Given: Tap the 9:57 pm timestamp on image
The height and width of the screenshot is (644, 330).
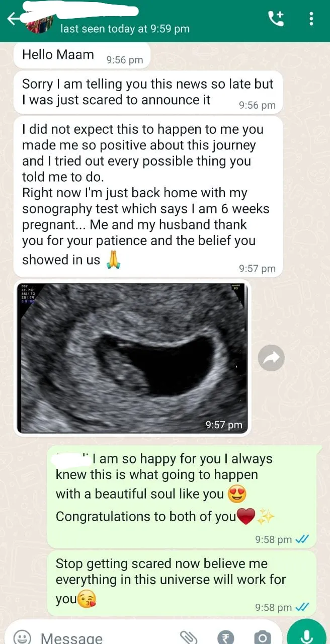Looking at the screenshot, I should pos(224,425).
